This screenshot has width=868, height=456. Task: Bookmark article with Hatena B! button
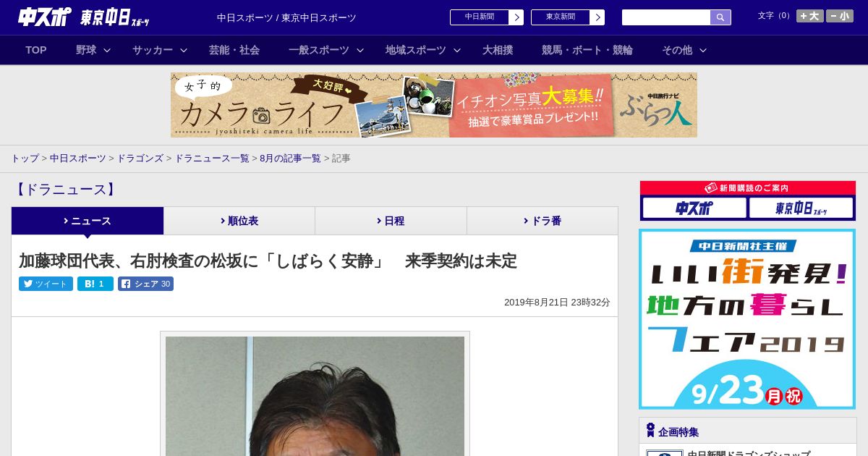coord(95,284)
